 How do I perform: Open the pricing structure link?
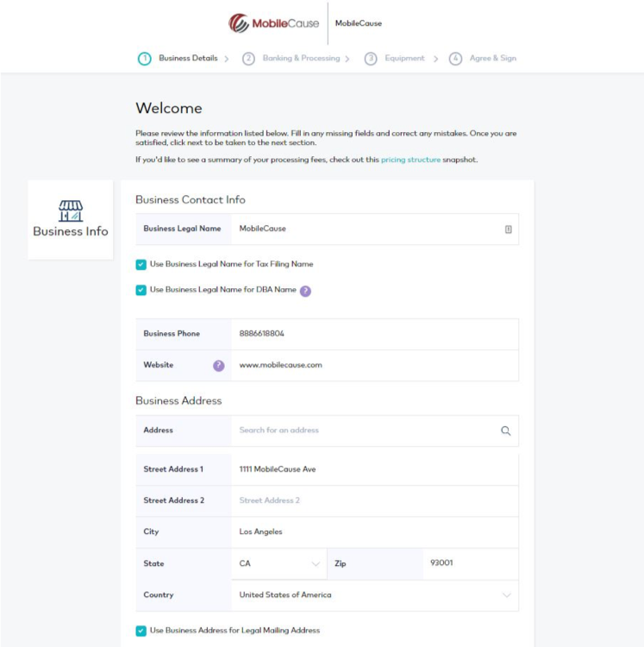click(410, 160)
